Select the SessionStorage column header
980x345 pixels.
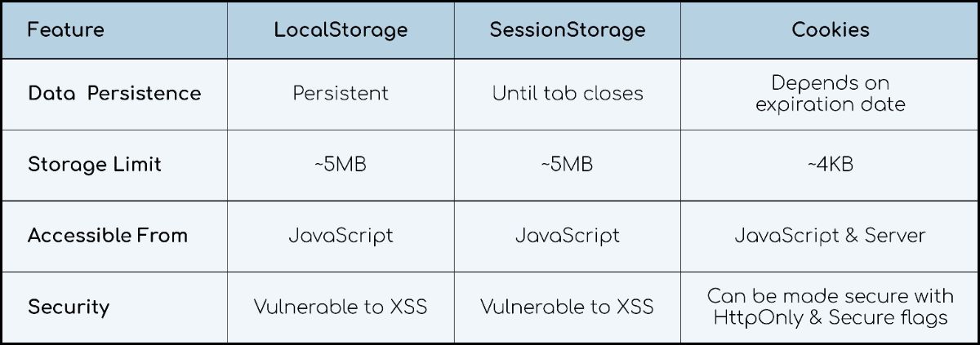coord(568,30)
